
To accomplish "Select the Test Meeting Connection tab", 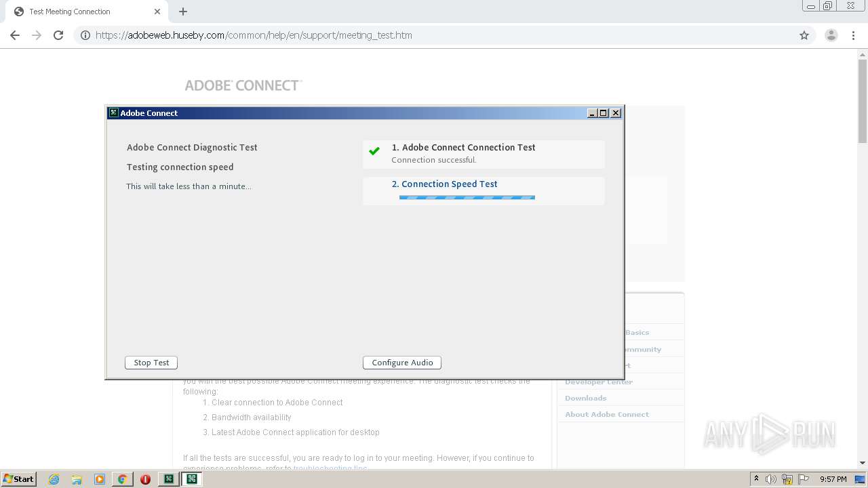I will (x=85, y=12).
